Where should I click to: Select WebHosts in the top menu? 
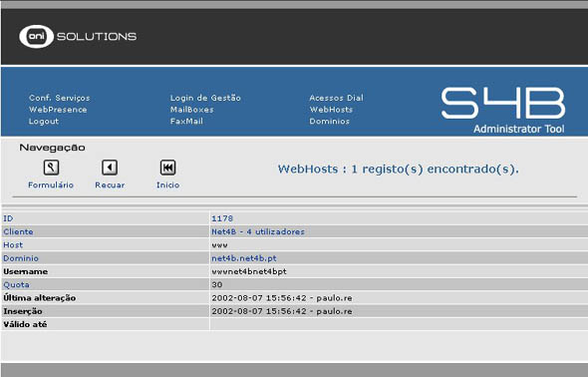[331, 110]
